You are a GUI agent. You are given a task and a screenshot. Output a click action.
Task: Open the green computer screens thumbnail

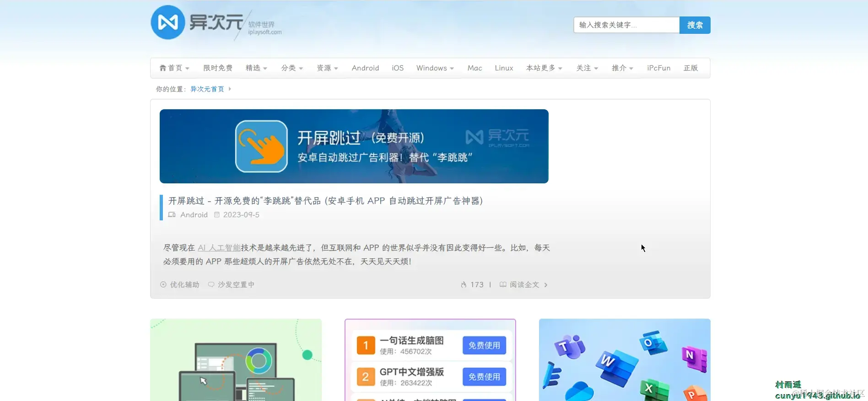pos(236,360)
